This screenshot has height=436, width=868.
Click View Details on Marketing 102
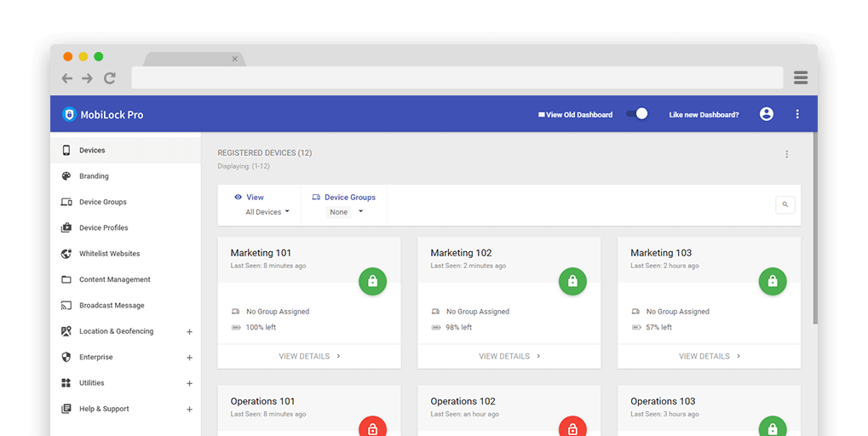point(509,356)
